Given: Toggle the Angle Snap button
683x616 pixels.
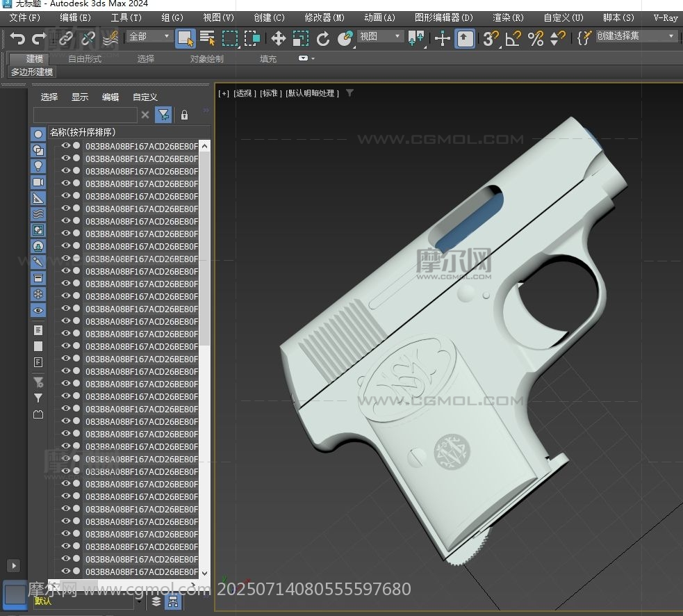Looking at the screenshot, I should tap(513, 38).
